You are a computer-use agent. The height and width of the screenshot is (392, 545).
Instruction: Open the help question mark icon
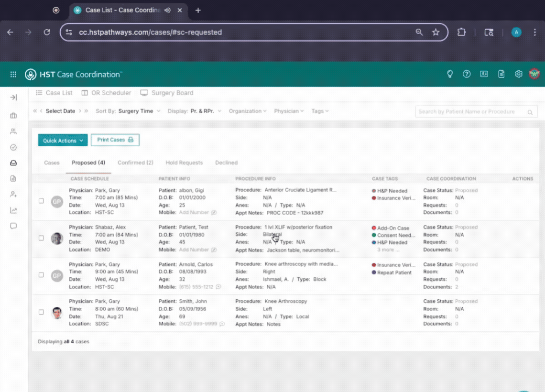467,74
